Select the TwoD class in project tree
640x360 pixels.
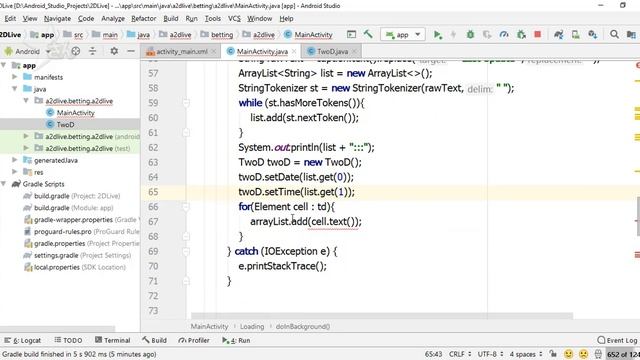pos(65,124)
